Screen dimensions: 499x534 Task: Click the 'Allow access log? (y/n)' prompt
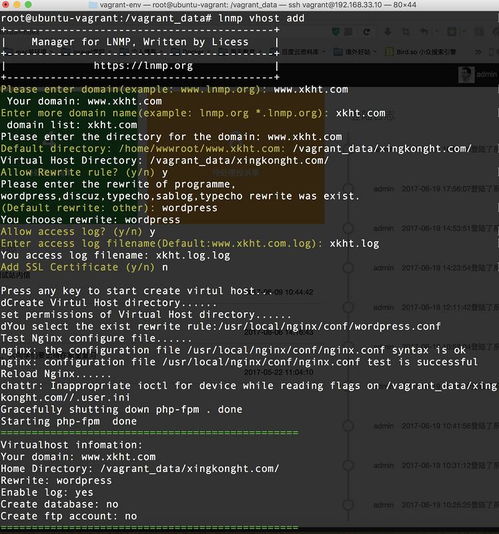click(78, 232)
